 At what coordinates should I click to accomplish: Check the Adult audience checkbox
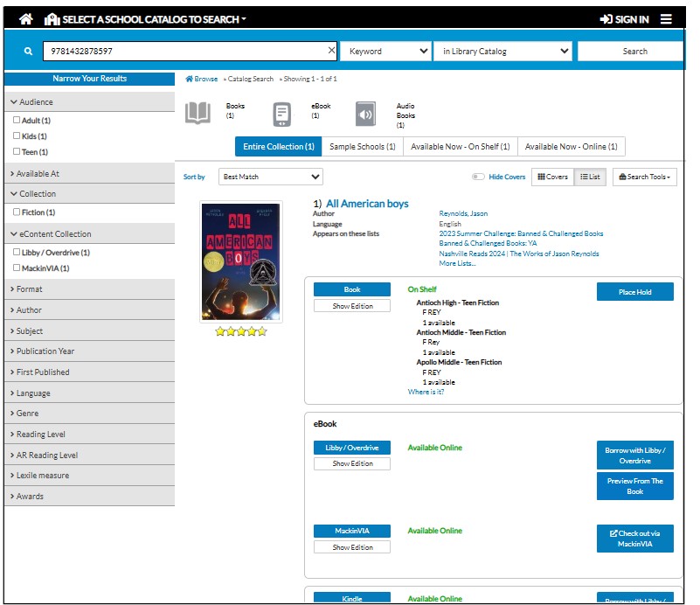click(17, 120)
